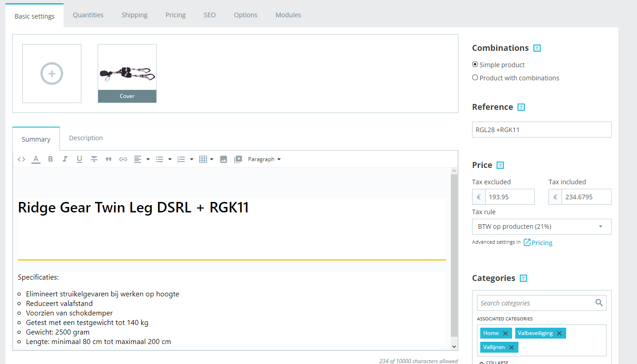Screen dimensions: 637x364
Task: Switch to the SEO tab
Action: [x=209, y=15]
